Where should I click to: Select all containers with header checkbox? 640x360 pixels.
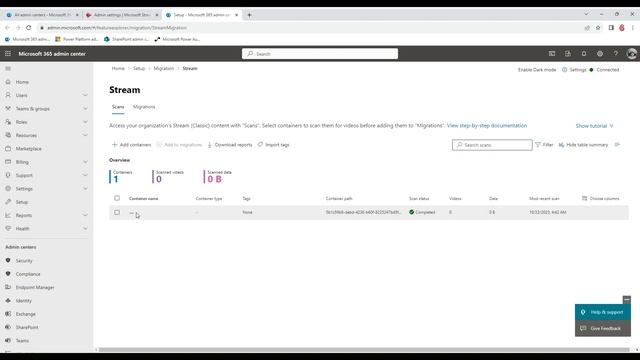click(x=117, y=198)
